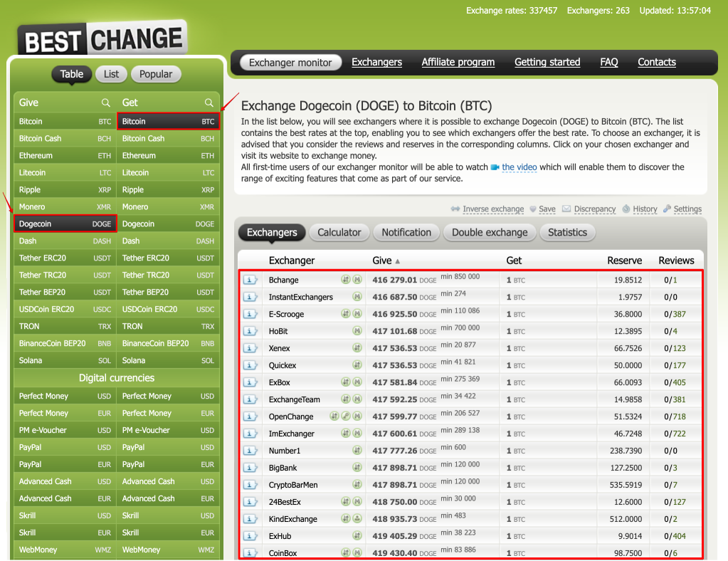Open the Statistics tab
Viewport: 728px width, 561px height.
[567, 232]
